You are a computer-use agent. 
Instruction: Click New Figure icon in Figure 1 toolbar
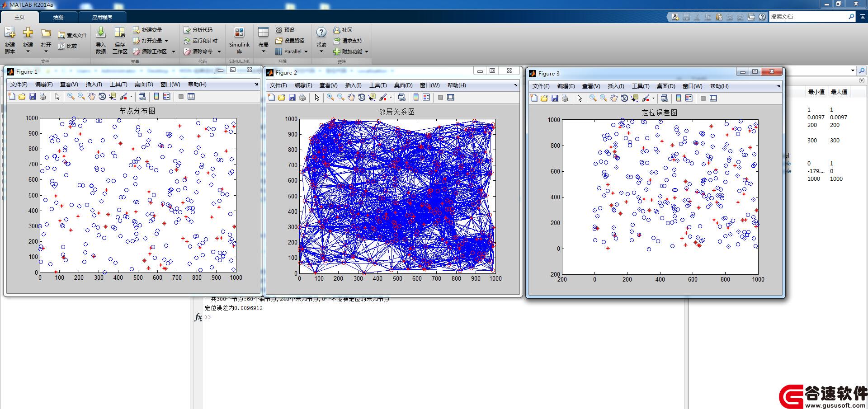coord(12,96)
